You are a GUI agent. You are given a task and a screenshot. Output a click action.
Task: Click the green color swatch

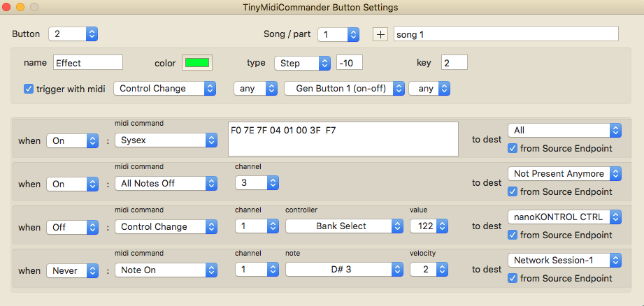pos(197,63)
